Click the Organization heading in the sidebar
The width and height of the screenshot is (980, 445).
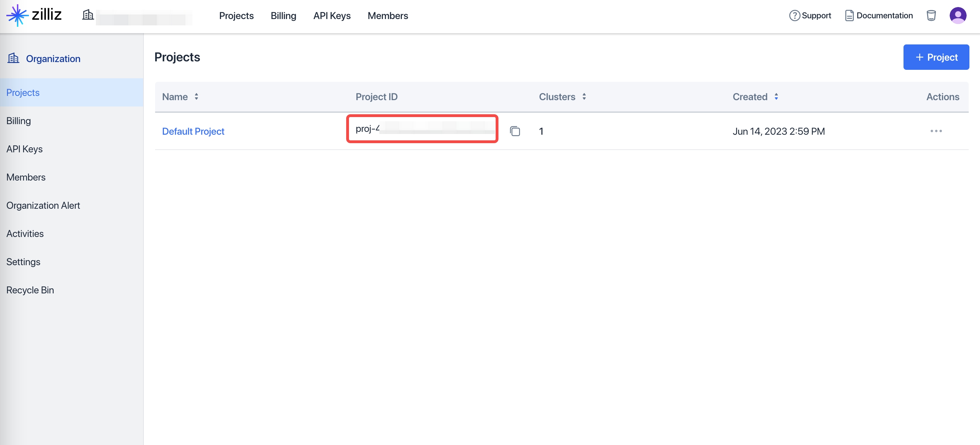click(x=53, y=59)
